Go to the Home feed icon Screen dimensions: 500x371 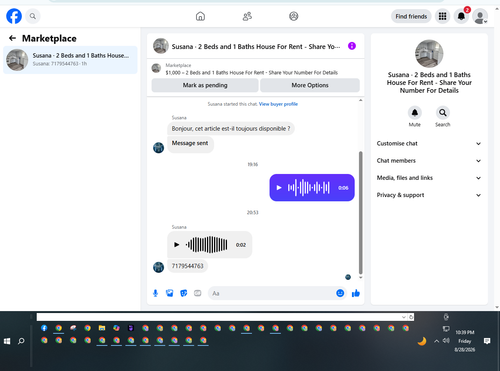pos(200,16)
